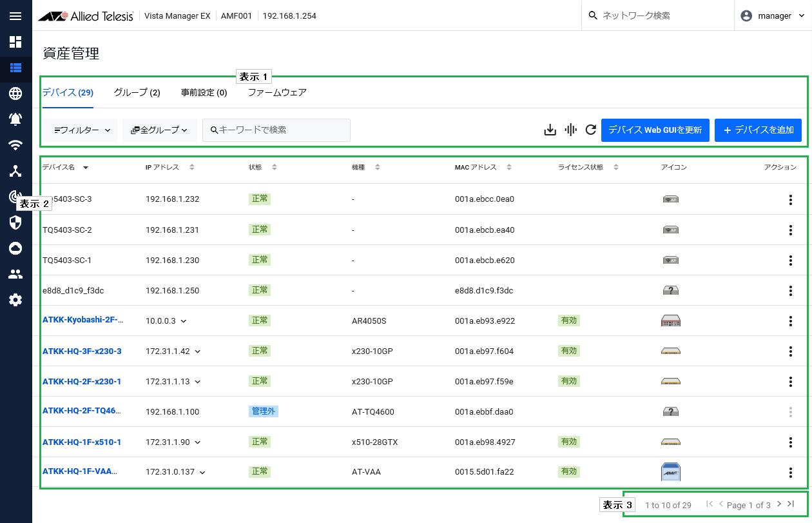The height and width of the screenshot is (523, 812).
Task: Open action menu for ATKK-HQ-1F-VAA row
Action: point(791,473)
